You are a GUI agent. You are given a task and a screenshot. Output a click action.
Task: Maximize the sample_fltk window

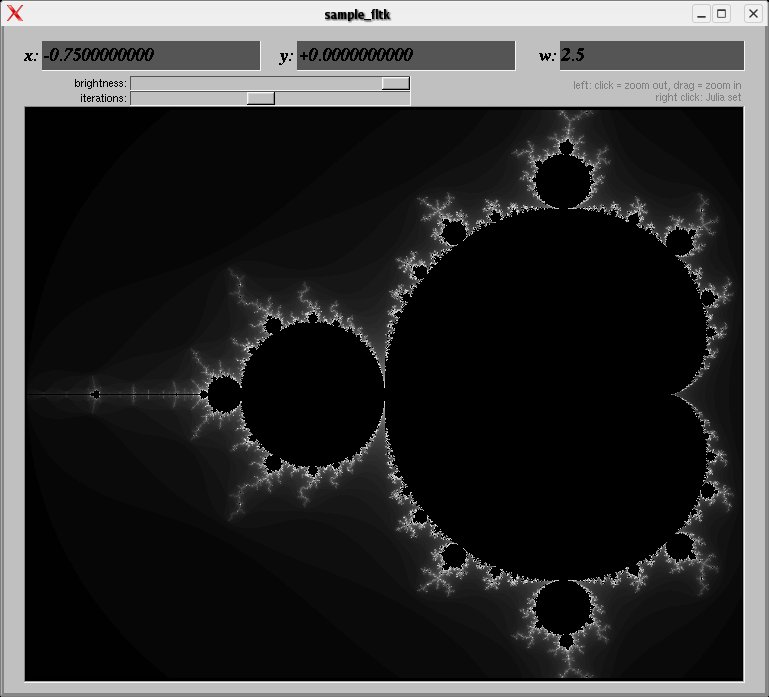click(x=721, y=14)
